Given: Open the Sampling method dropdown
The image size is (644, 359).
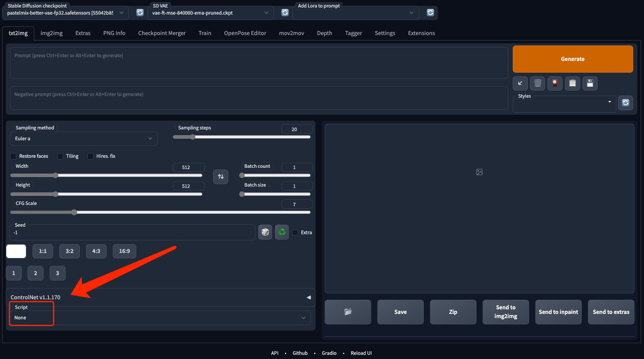Looking at the screenshot, I should pyautogui.click(x=84, y=139).
